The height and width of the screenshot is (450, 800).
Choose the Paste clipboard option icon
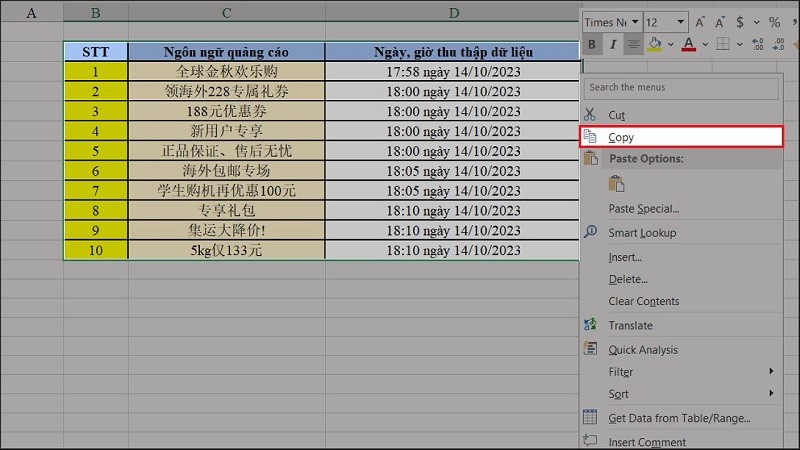(x=616, y=183)
